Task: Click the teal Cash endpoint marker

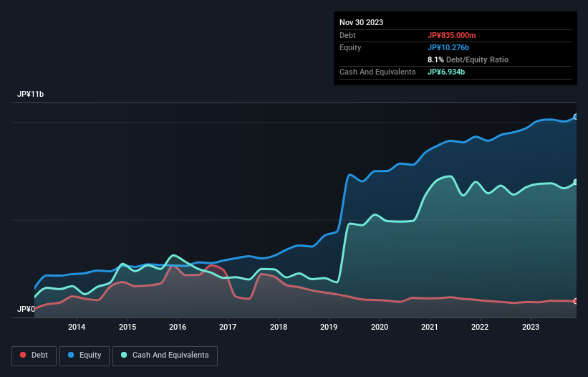Action: 575,182
